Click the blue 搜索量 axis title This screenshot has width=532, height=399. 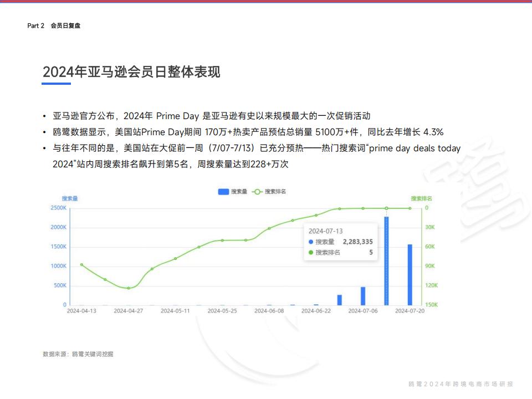point(70,198)
